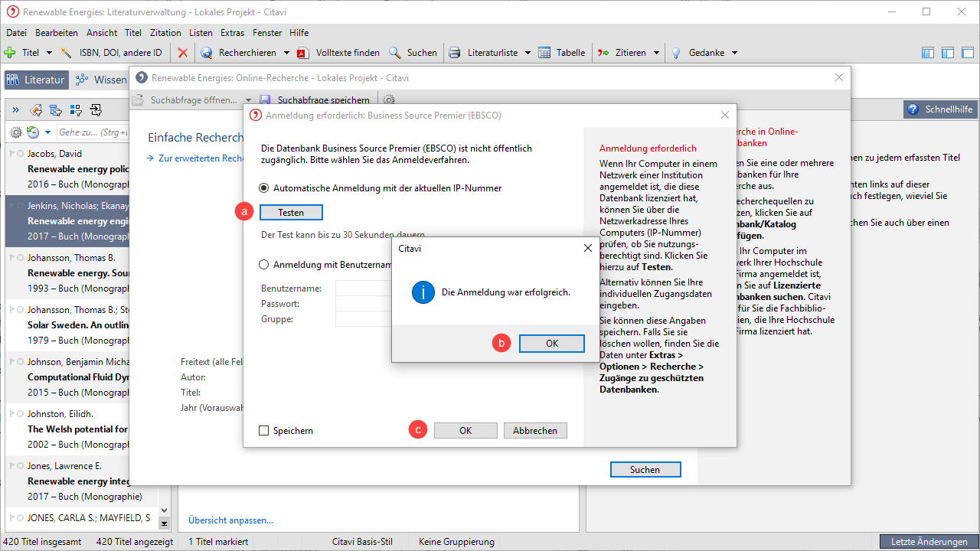980x551 pixels.
Task: Click OK in the Anmeldung erforderlich dialog
Action: [x=465, y=431]
